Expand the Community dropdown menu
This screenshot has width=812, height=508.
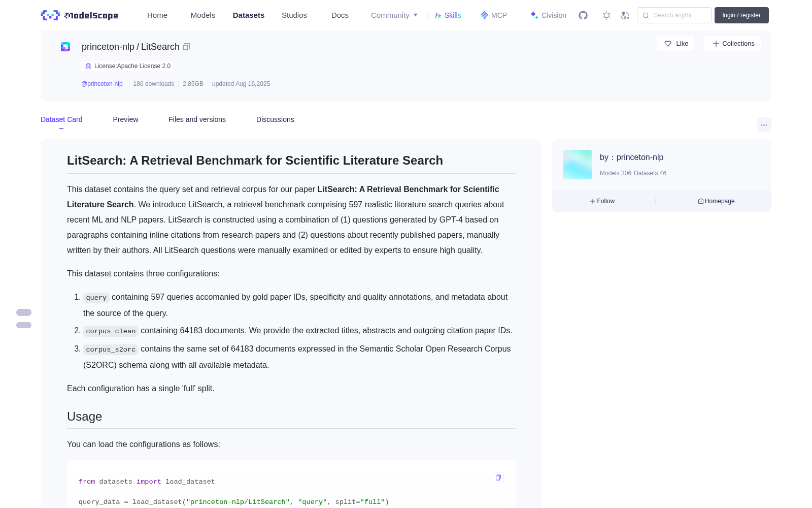click(x=394, y=15)
